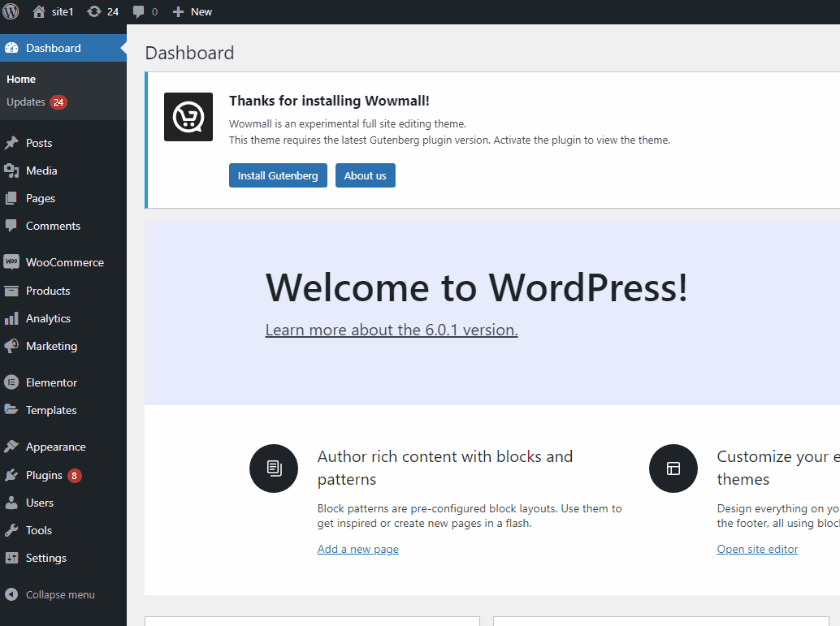Click the Settings sliders icon

click(11, 558)
